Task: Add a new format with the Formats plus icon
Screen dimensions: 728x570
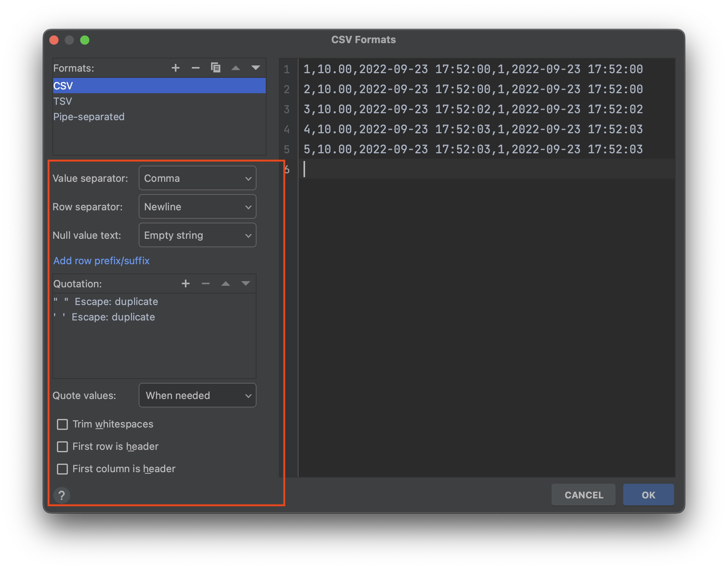Action: point(176,68)
